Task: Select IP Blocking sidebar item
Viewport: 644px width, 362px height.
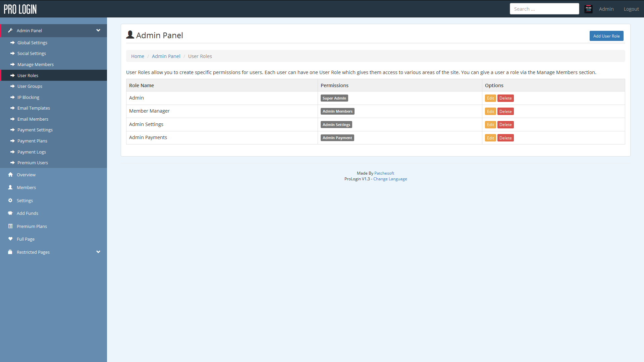Action: coord(28,97)
